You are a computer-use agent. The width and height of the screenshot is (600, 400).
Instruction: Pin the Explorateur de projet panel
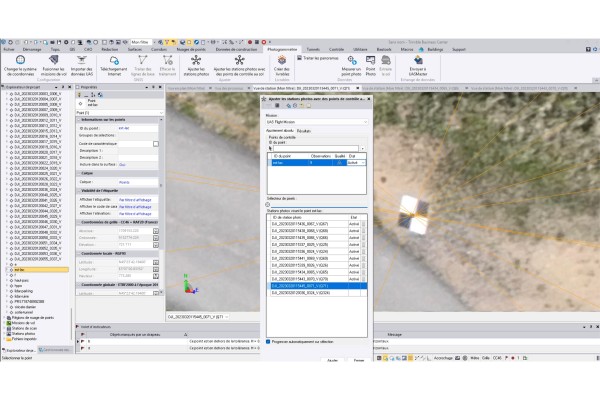[63, 87]
